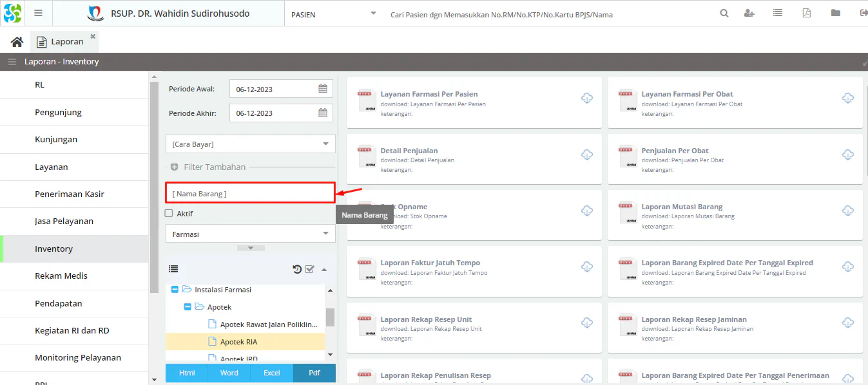Focus the patient search input box
The image size is (868, 385).
click(x=548, y=14)
